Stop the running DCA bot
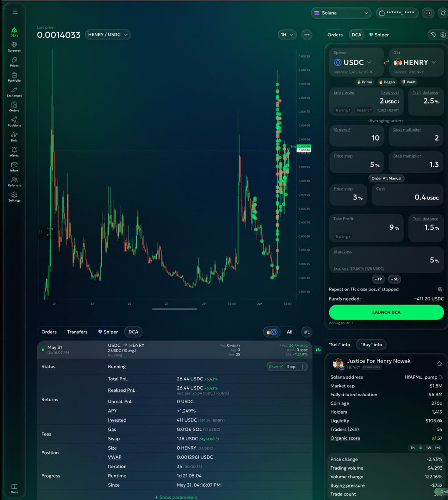 (x=291, y=367)
